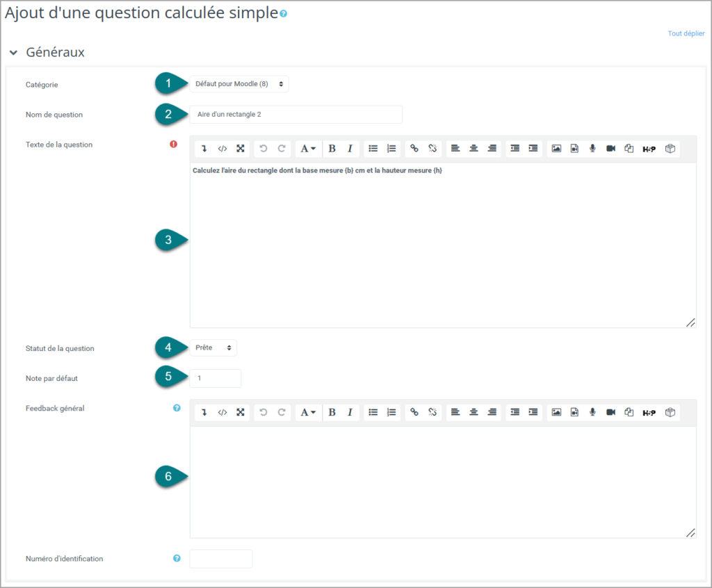Open the Statut de la question dropdown
The width and height of the screenshot is (712, 588).
pyautogui.click(x=213, y=348)
